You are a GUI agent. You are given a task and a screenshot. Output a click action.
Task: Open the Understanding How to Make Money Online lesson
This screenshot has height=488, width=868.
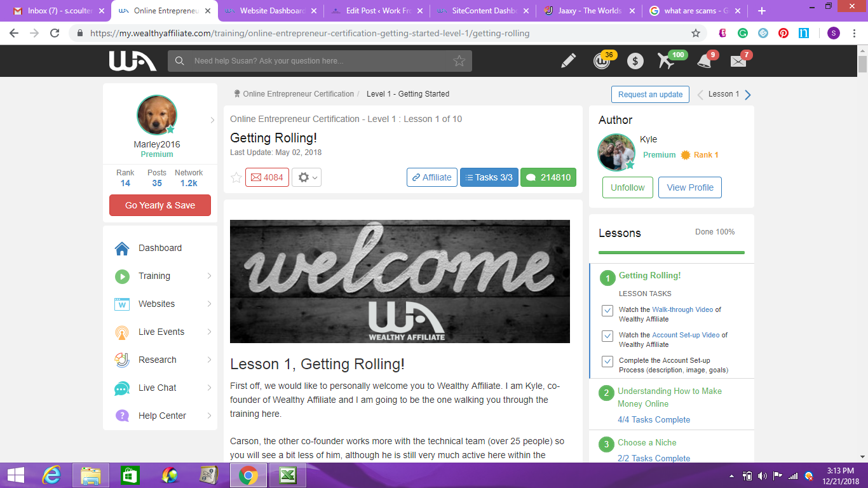click(x=670, y=397)
